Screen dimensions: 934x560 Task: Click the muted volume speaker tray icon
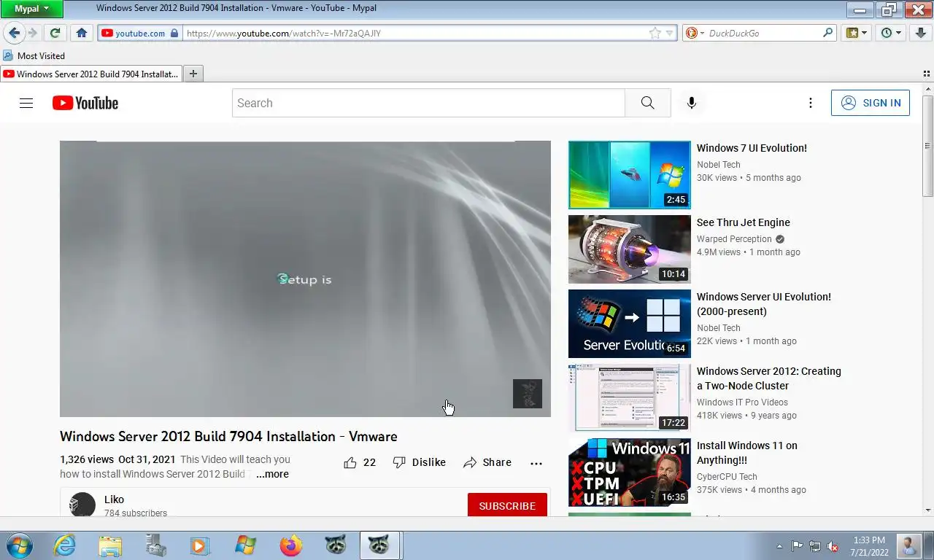tap(833, 546)
